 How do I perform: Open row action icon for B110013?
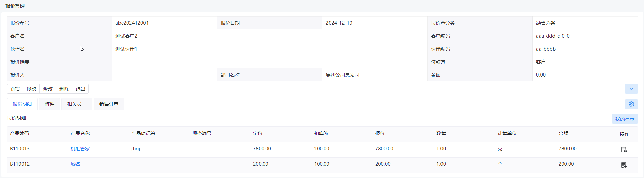click(x=624, y=150)
